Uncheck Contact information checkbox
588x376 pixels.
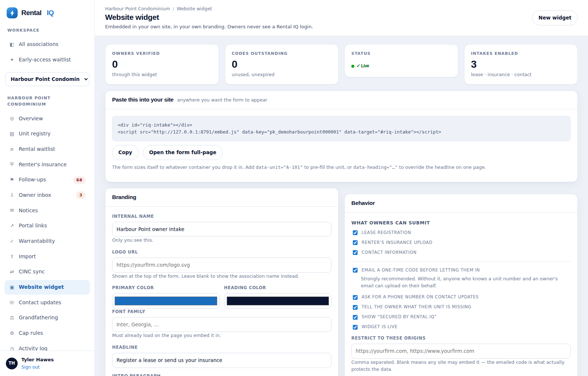click(x=355, y=252)
